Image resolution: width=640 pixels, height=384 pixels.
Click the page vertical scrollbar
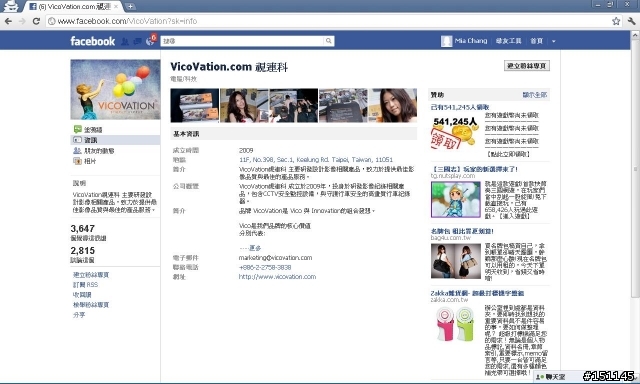tap(635, 168)
